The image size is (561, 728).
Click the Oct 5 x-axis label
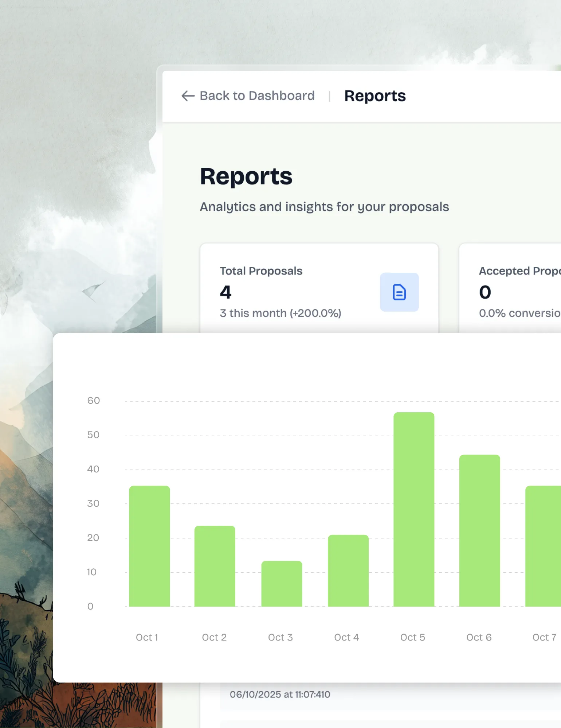412,637
